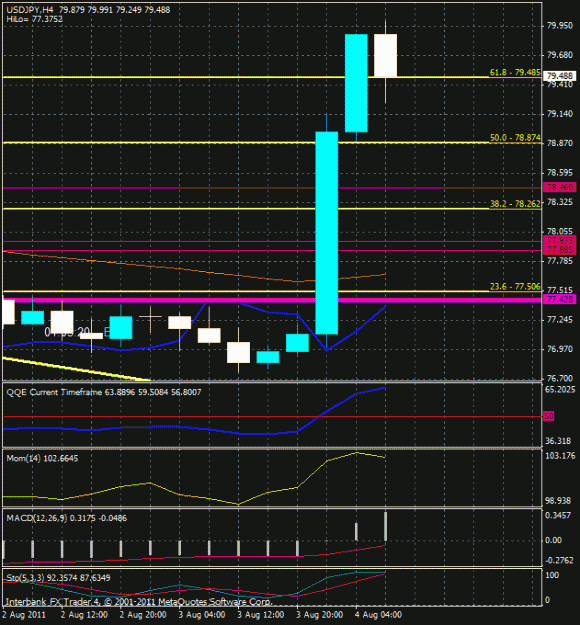Screen dimensions: 580x625
Task: Click the 78.595 price scale value
Action: 560,173
